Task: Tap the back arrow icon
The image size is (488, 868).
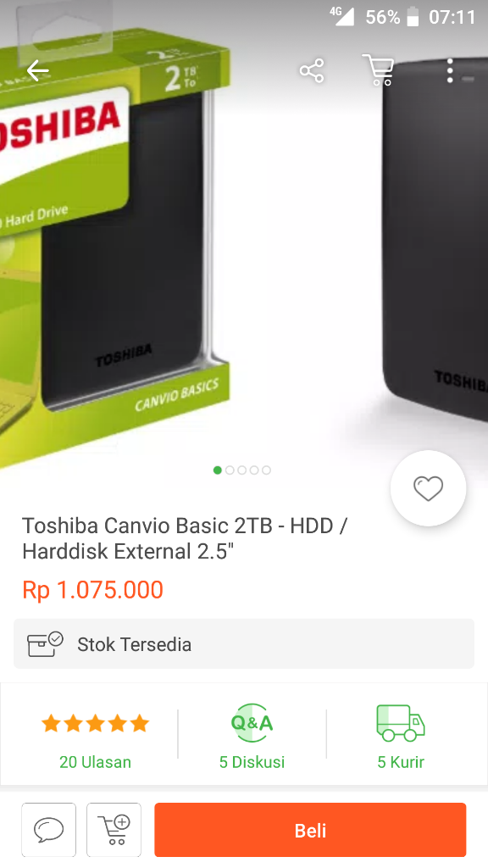Action: point(37,71)
